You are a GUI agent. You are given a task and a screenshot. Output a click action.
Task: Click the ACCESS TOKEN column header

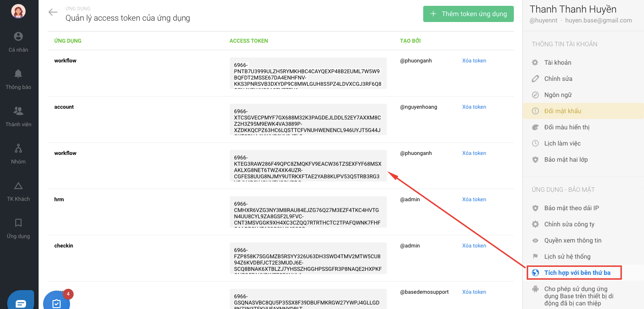[x=249, y=41]
